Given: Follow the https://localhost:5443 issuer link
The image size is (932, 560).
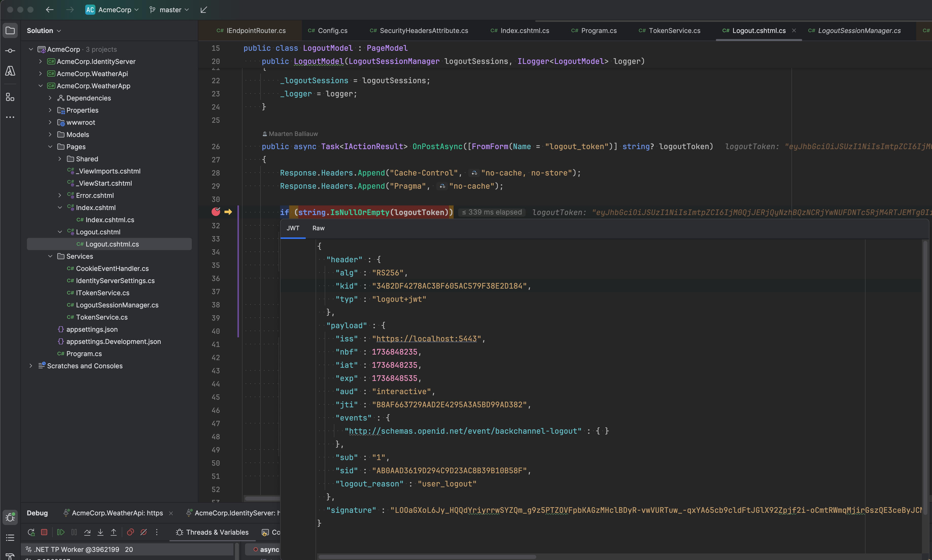Looking at the screenshot, I should (x=426, y=339).
